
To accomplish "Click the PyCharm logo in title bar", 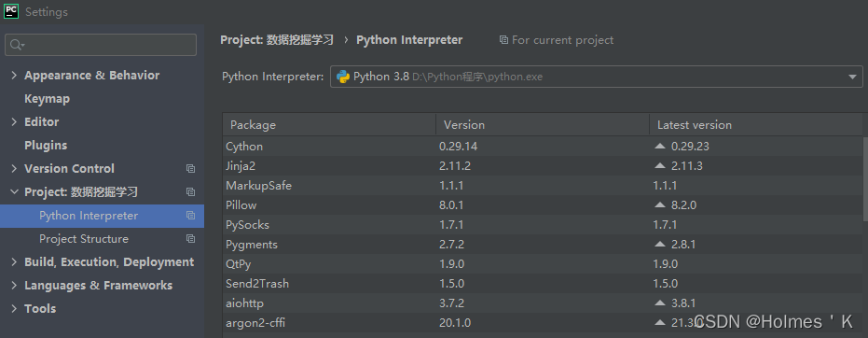I will pos(11,11).
